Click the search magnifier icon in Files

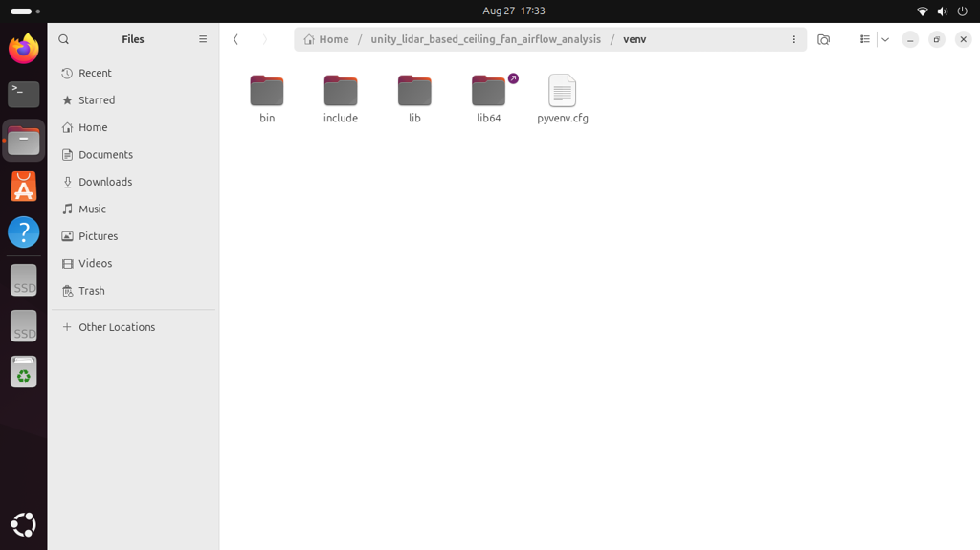(x=64, y=39)
